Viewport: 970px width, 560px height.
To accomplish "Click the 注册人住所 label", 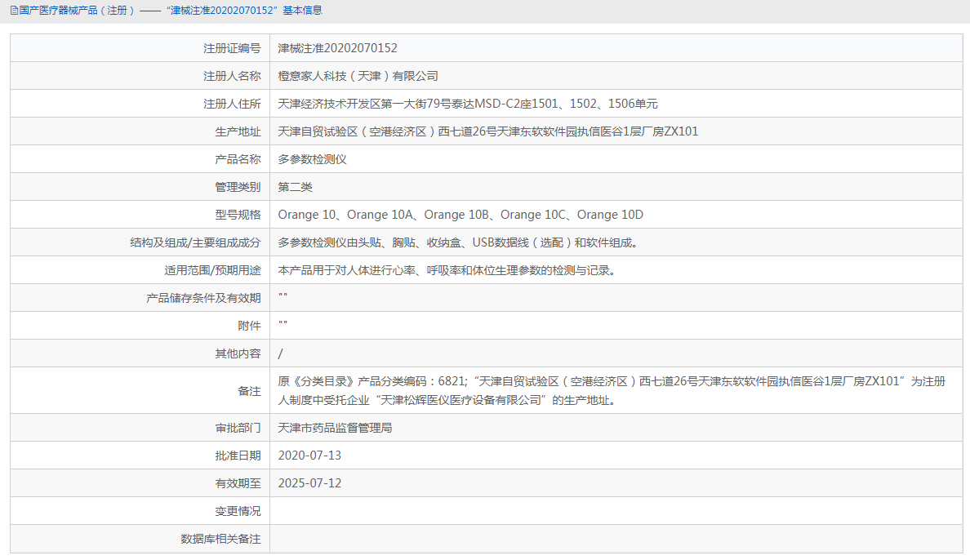I will tap(232, 104).
